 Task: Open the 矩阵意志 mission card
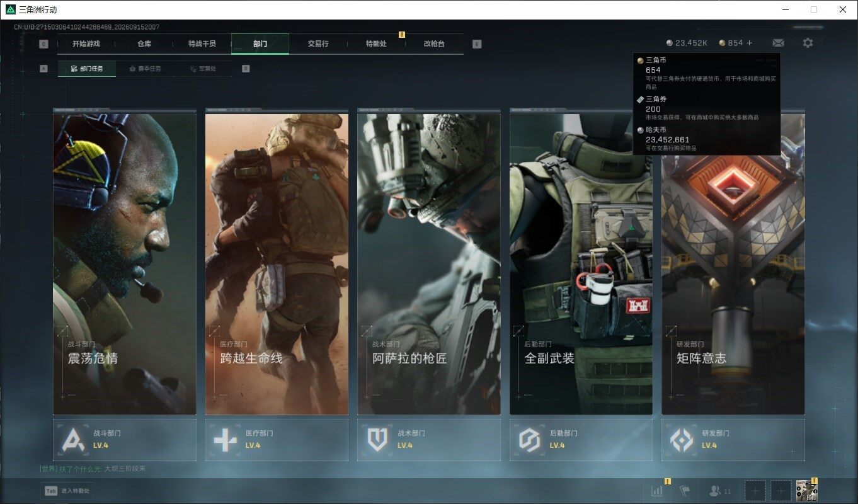tap(733, 264)
